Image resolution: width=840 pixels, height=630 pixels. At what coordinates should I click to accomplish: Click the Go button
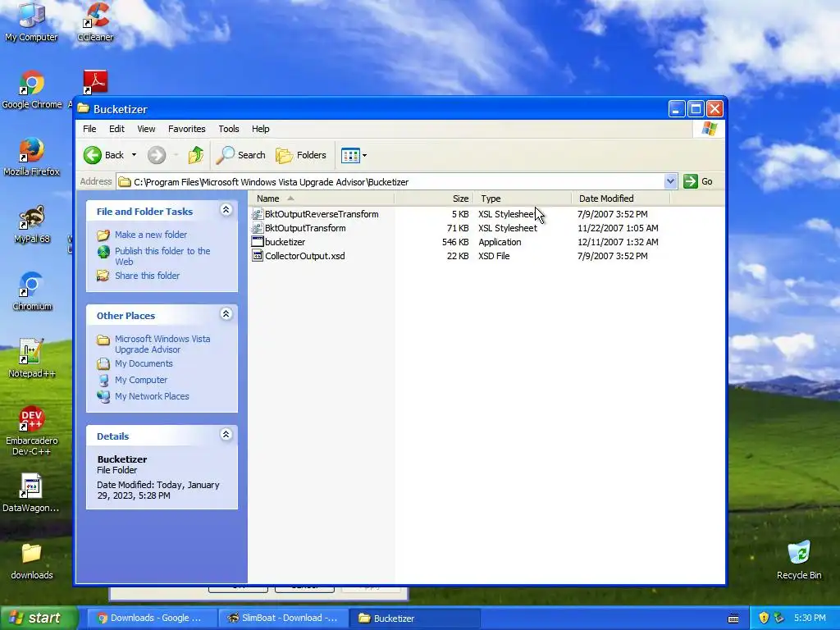tap(699, 181)
